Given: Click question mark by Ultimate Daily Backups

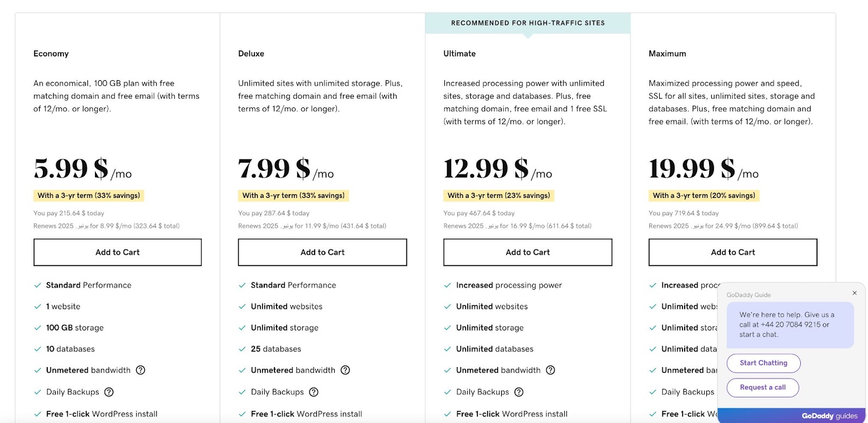Looking at the screenshot, I should pos(519,392).
